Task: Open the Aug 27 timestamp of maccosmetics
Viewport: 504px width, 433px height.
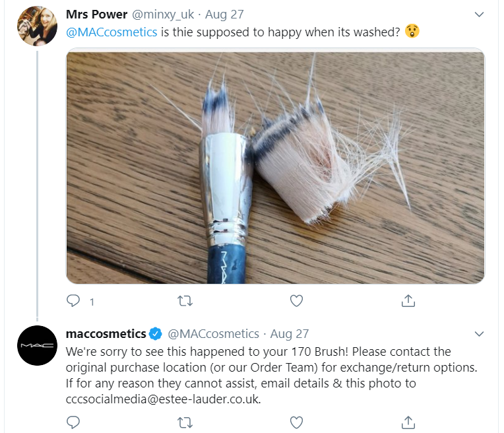Action: [290, 334]
